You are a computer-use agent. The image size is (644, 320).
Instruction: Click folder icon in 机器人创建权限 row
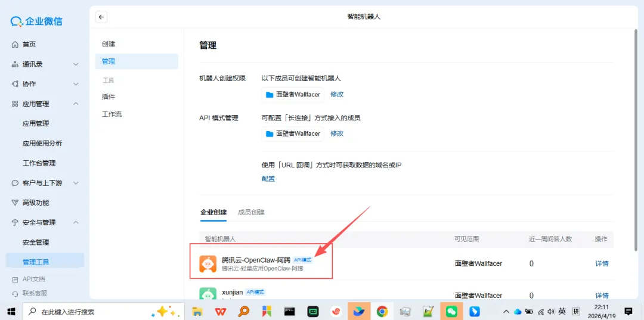pos(270,94)
